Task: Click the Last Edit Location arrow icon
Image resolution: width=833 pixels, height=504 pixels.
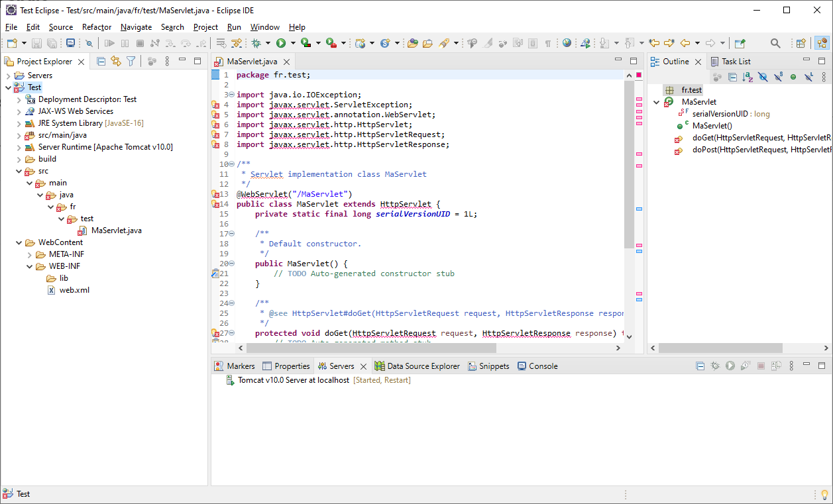Action: [653, 43]
